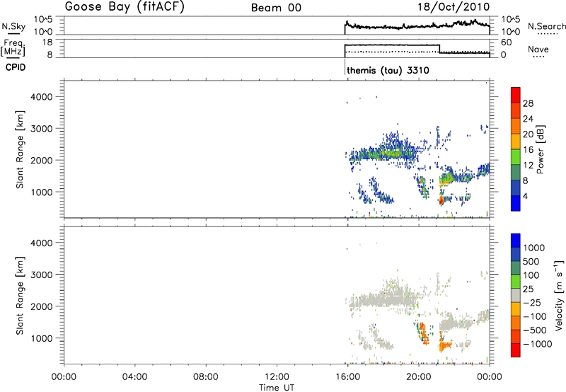Image resolution: width=566 pixels, height=392 pixels.
Task: Click the "20:00" time tick label
Action: click(419, 377)
